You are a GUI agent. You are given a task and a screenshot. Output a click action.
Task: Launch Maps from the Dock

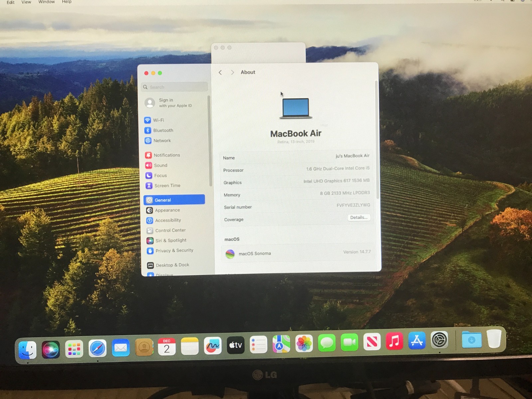click(281, 344)
